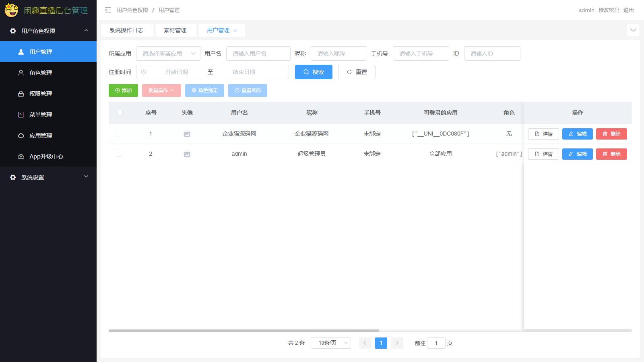Switch to the 素材管理 tab
Image resolution: width=644 pixels, height=362 pixels.
point(175,30)
